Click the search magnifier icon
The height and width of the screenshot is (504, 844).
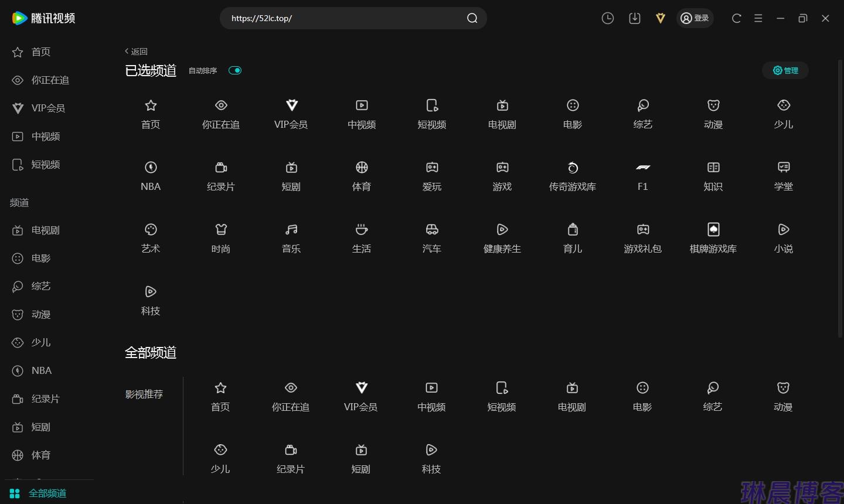coord(472,18)
